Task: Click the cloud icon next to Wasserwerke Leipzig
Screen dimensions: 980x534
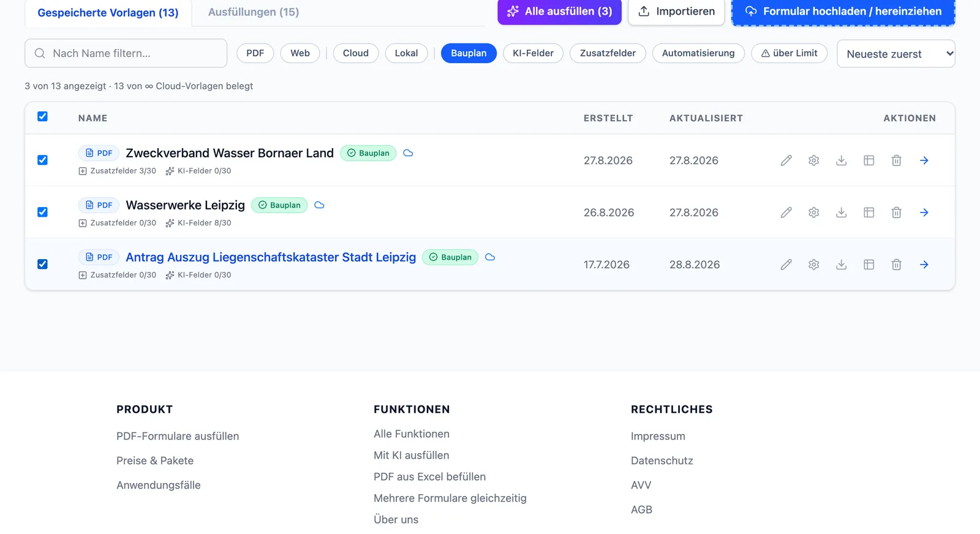Action: tap(319, 205)
